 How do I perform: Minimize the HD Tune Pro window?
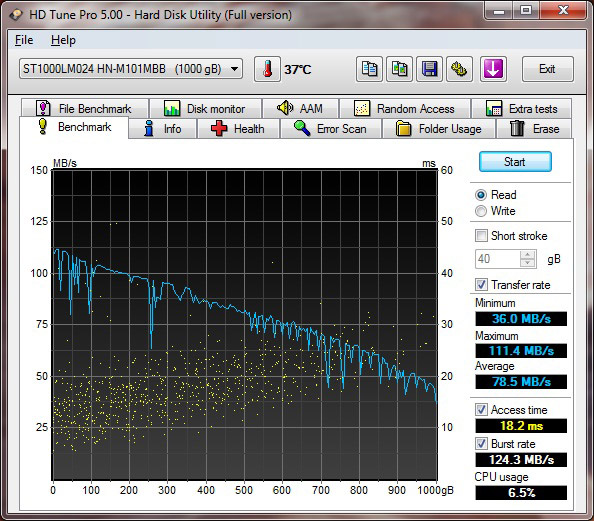click(499, 11)
